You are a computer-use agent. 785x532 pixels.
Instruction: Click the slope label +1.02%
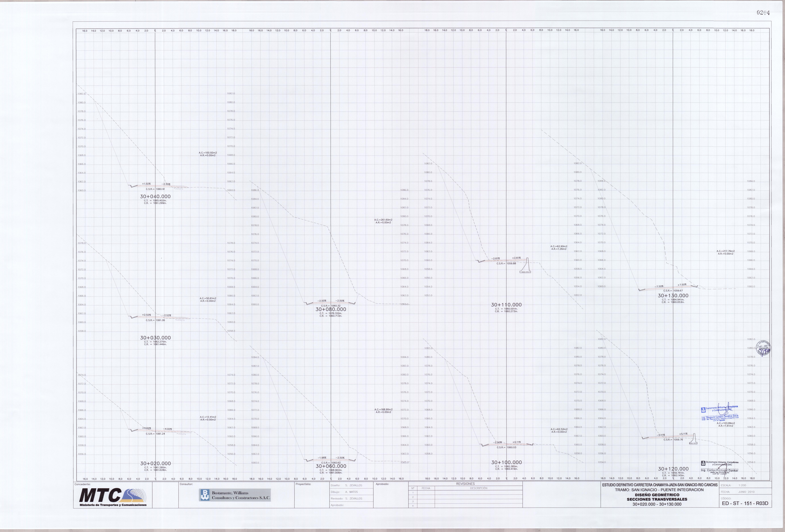[146, 184]
